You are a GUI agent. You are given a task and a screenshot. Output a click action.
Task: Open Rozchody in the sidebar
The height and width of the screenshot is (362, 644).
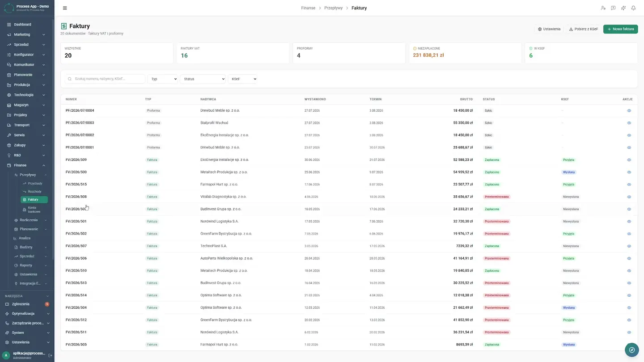pos(34,191)
